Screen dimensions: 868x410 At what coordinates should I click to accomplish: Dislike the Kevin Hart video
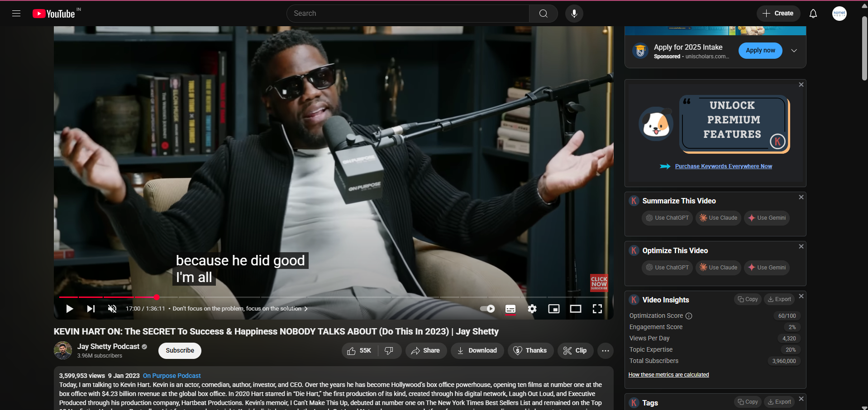(389, 351)
